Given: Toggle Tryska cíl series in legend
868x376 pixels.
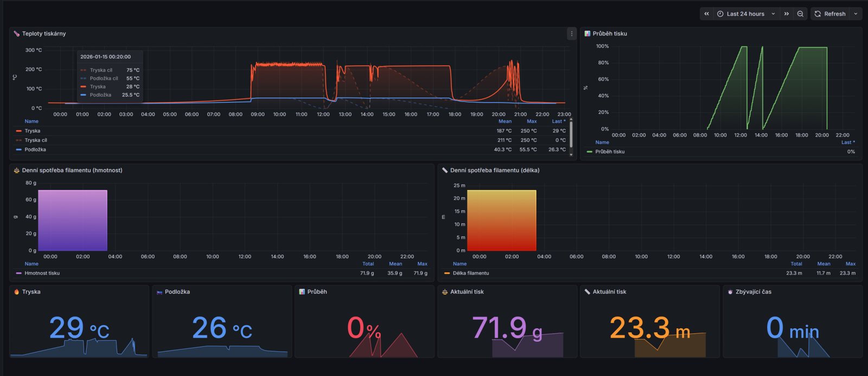Looking at the screenshot, I should click(35, 140).
